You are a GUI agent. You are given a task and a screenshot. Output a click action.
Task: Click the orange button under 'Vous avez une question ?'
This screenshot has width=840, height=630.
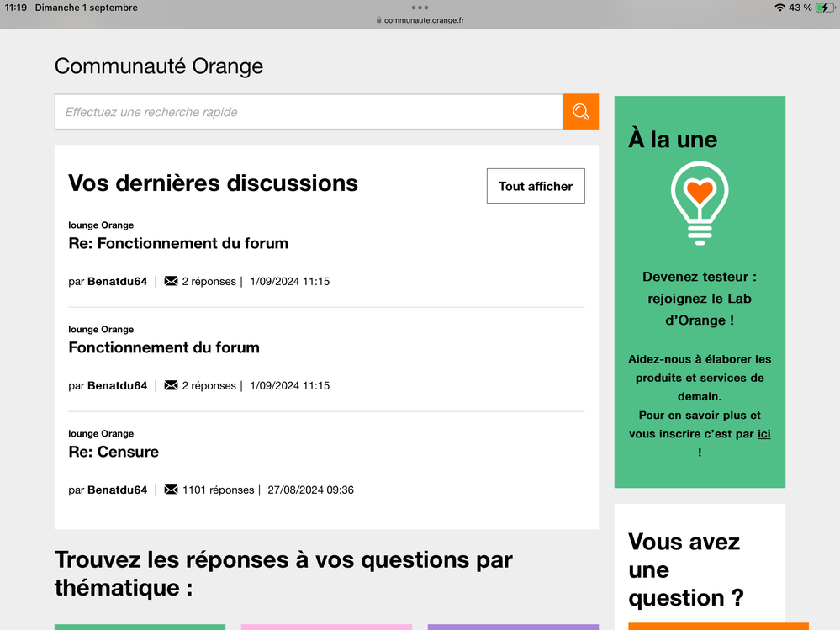click(718, 626)
